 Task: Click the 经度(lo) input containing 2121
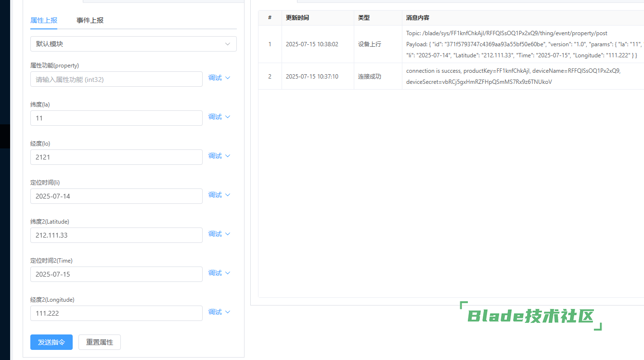point(116,157)
